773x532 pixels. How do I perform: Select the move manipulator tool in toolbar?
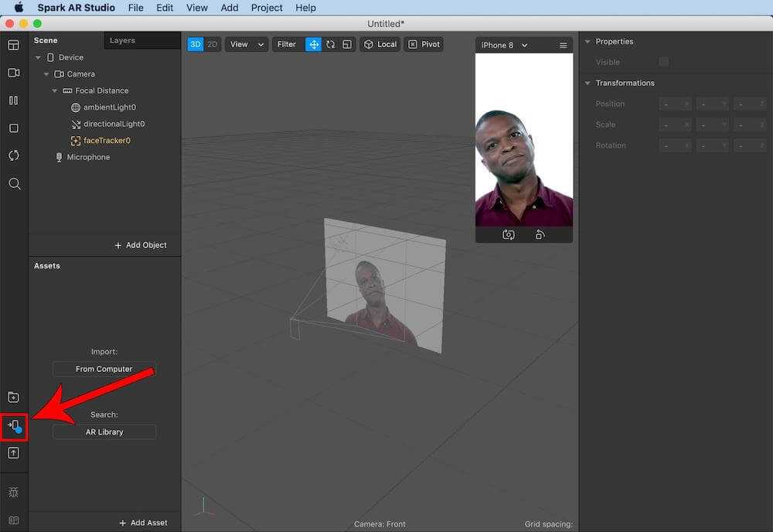click(x=314, y=45)
